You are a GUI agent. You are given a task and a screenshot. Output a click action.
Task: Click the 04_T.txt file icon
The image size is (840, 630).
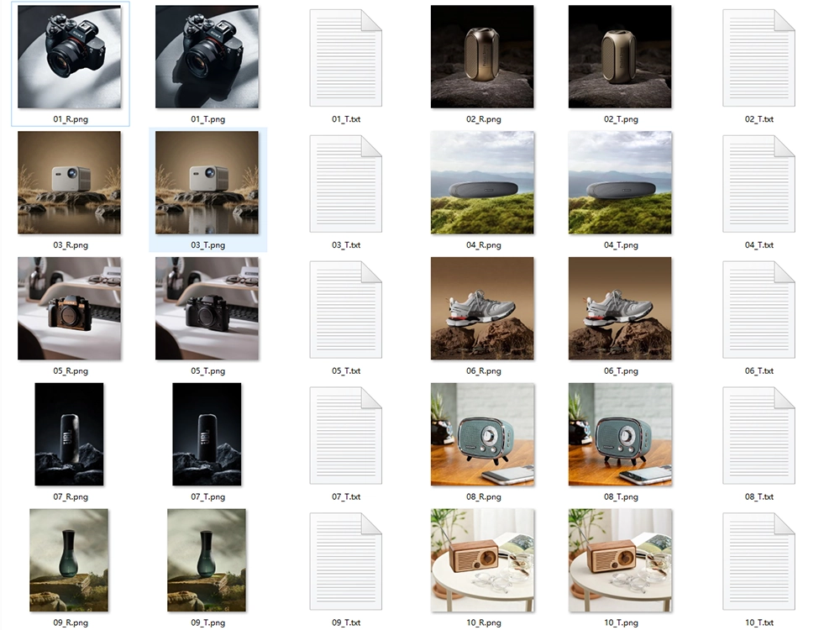tap(759, 183)
